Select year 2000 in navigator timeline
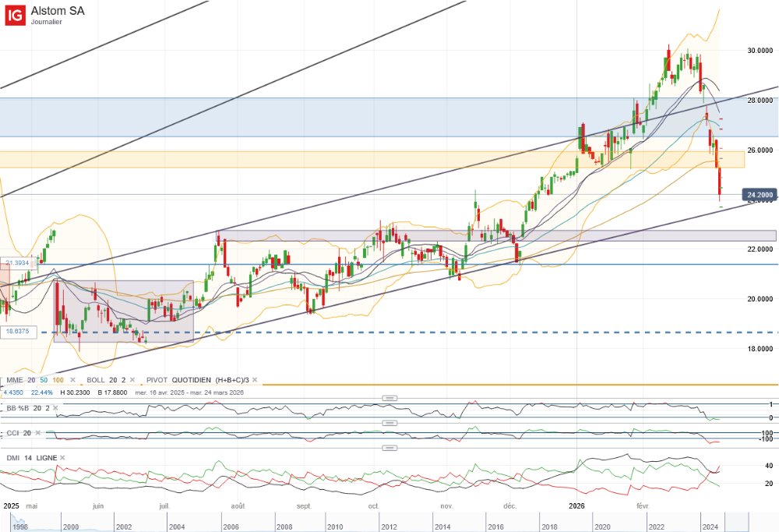The width and height of the screenshot is (779, 532). [x=71, y=527]
